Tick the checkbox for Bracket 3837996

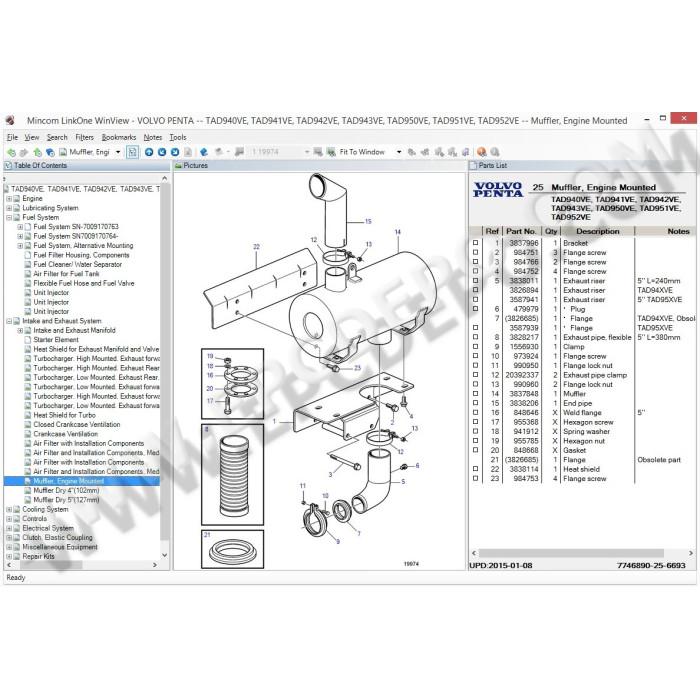click(x=475, y=243)
